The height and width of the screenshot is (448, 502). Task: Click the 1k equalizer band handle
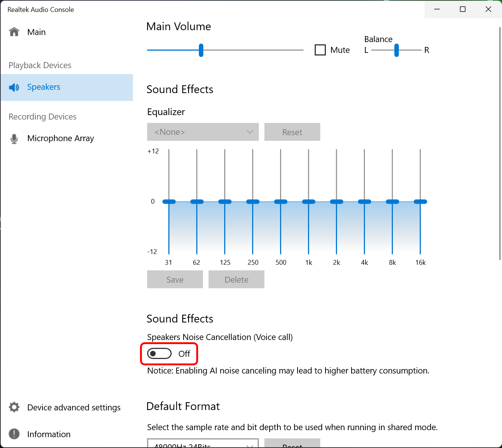coord(308,201)
